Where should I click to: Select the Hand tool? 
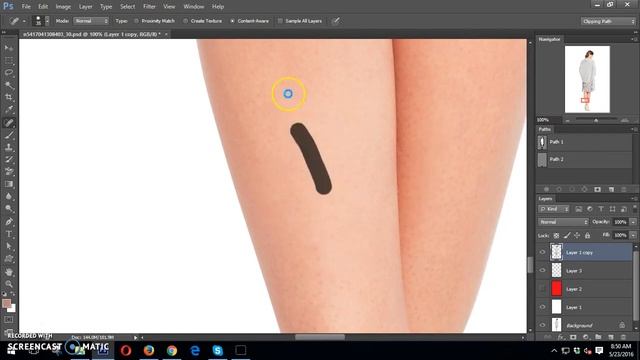point(9,272)
